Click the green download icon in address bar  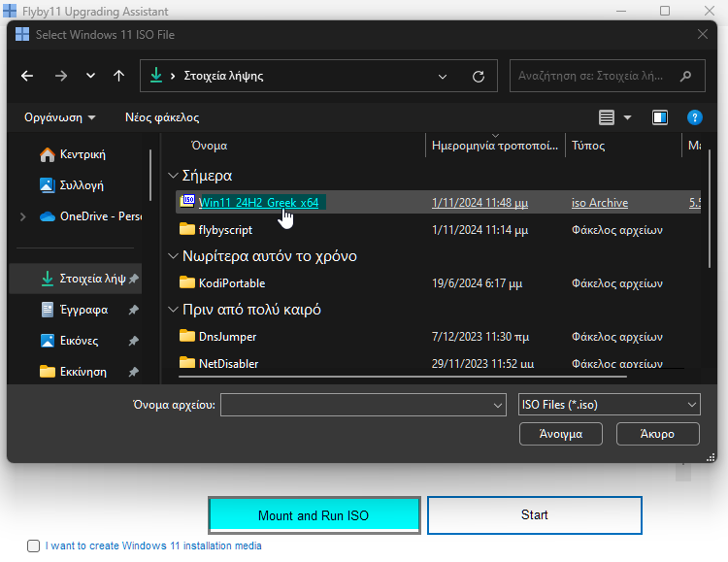[156, 75]
